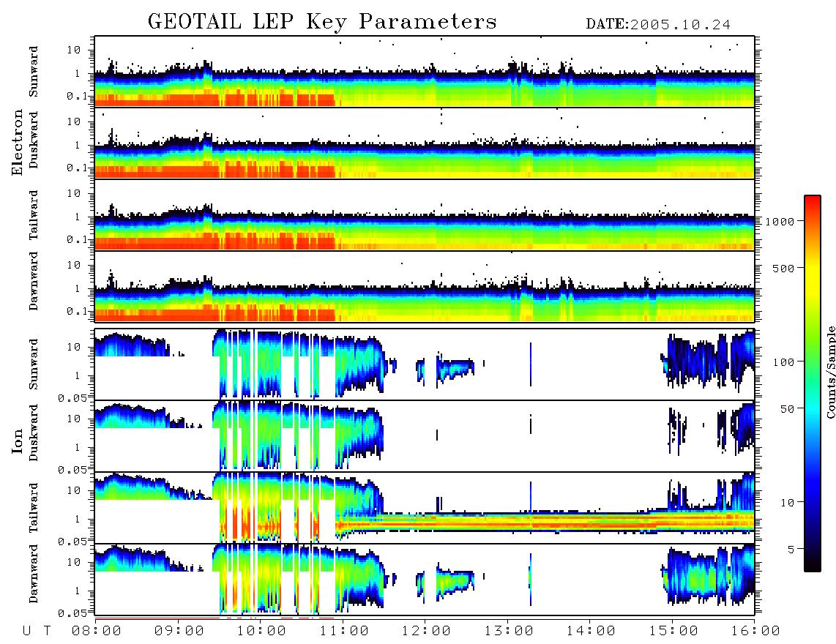Click the "10:00" time tick label
836x644 pixels.
[261, 631]
